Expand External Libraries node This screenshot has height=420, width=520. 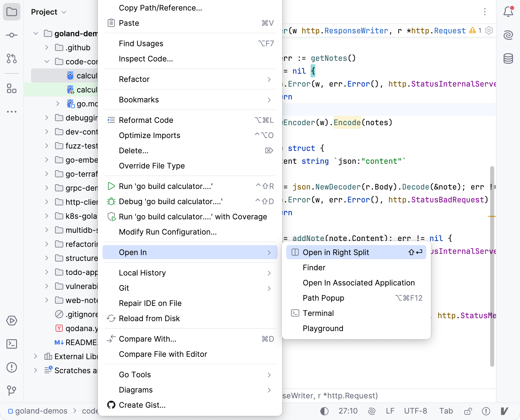click(x=36, y=357)
